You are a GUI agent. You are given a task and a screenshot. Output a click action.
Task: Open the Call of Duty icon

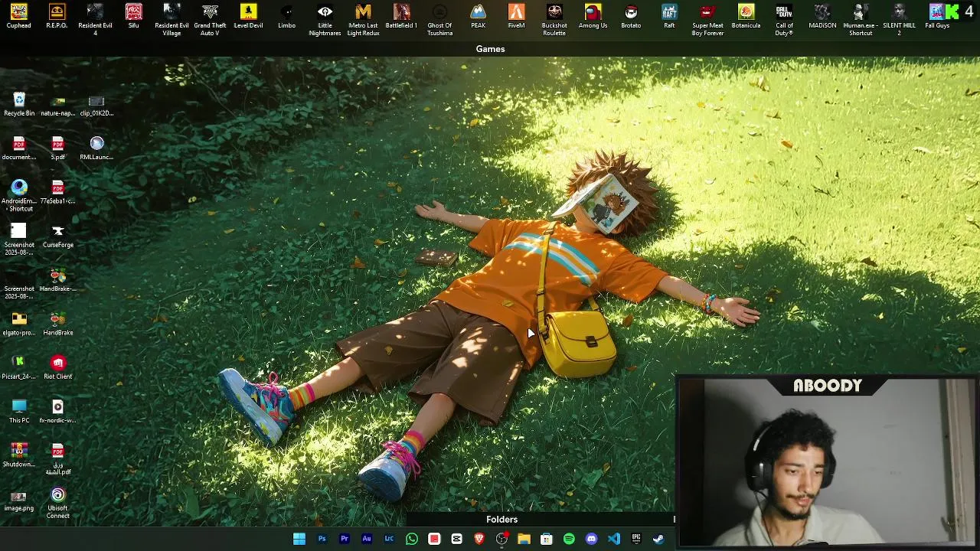(784, 20)
